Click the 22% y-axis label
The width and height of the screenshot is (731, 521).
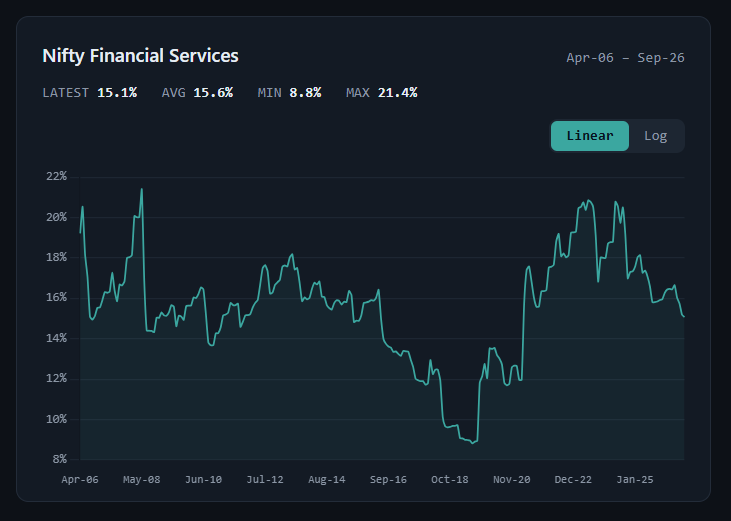56,176
